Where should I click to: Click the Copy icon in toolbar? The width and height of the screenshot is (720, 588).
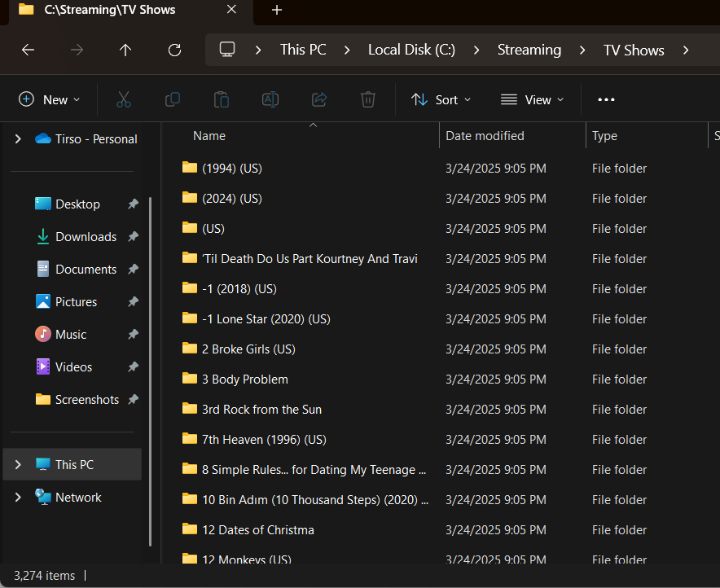pyautogui.click(x=173, y=99)
